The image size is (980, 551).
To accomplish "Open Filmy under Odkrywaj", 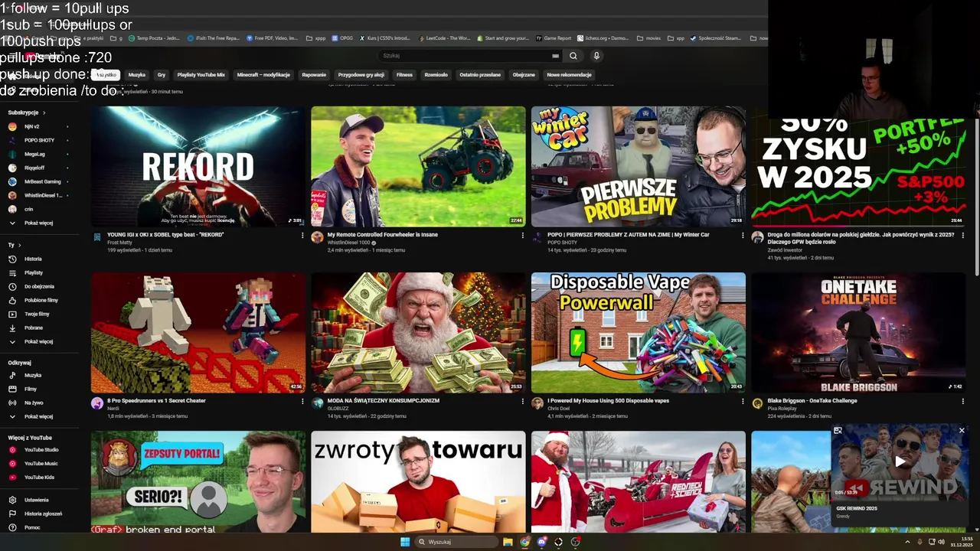I will tap(31, 389).
